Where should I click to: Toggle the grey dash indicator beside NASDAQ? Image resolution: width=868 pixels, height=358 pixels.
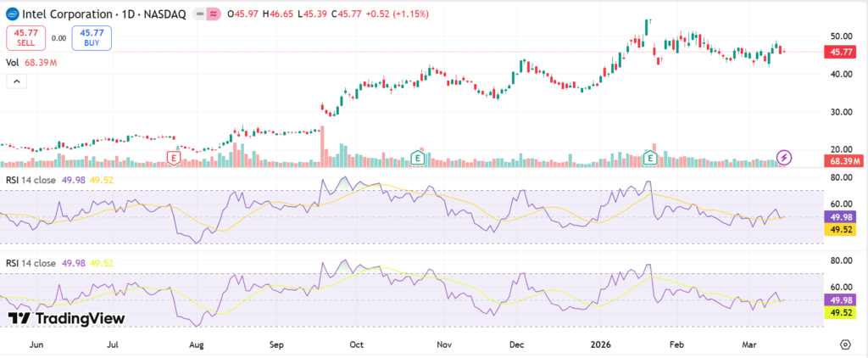pos(196,15)
